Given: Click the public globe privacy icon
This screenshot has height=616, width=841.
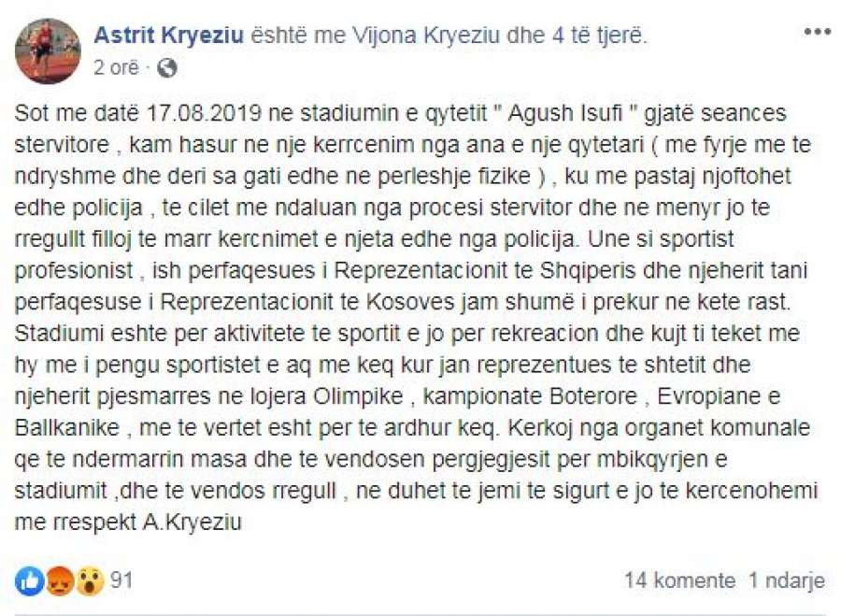Looking at the screenshot, I should click(167, 67).
